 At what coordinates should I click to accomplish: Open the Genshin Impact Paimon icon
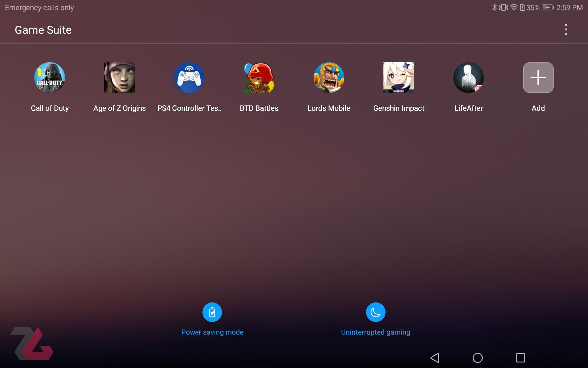point(399,78)
